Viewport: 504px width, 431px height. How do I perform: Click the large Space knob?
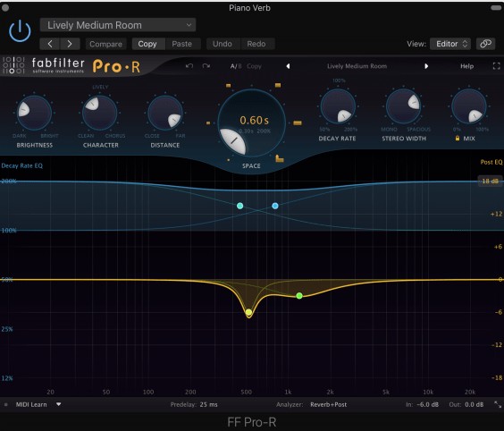(x=251, y=123)
